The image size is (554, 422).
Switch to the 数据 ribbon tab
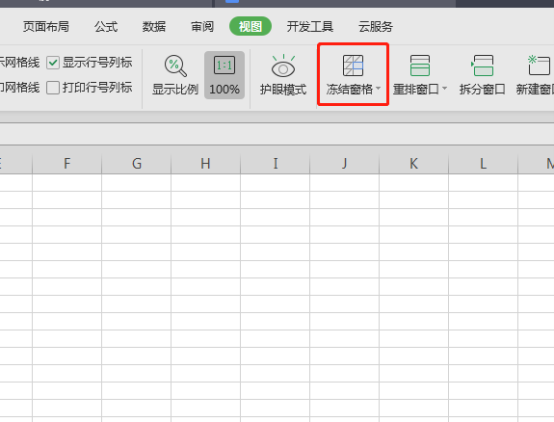tap(154, 27)
